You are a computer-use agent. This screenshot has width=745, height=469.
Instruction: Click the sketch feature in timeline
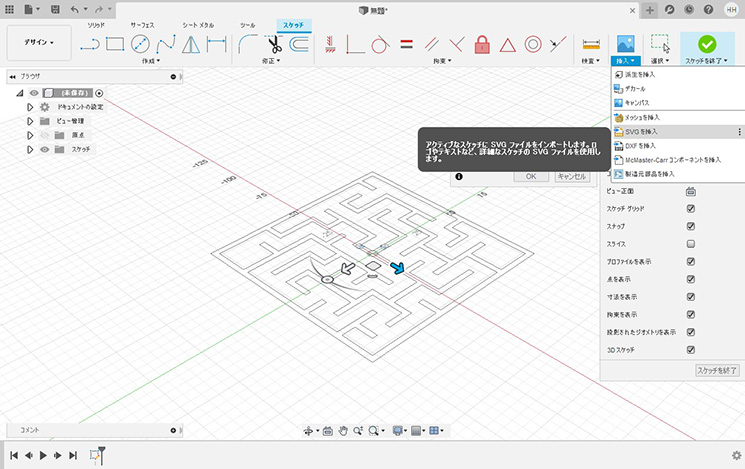click(96, 455)
